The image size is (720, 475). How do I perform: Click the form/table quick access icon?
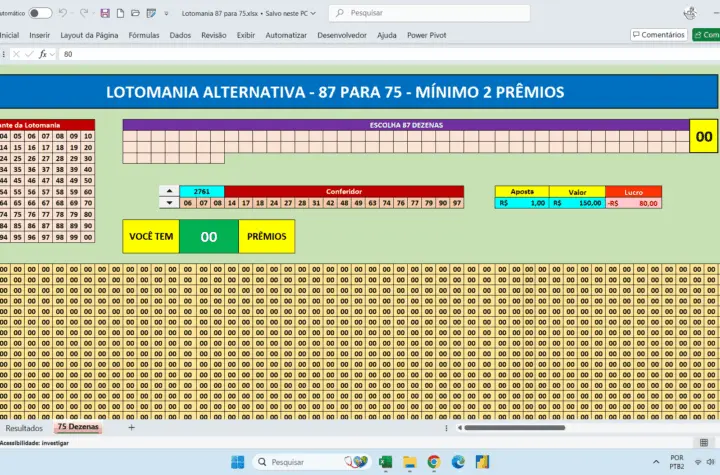pos(151,13)
